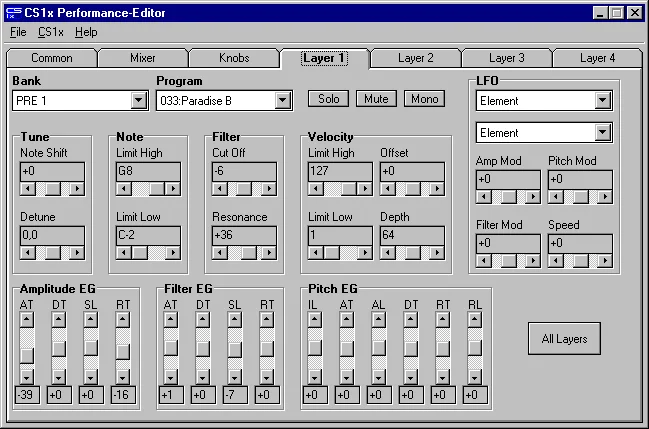
Task: Toggle the Mono button
Action: pos(425,99)
